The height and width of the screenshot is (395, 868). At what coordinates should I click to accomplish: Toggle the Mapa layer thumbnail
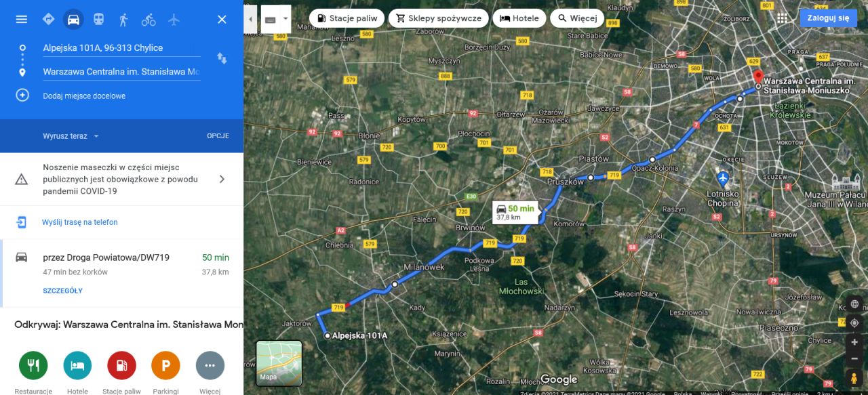[279, 363]
